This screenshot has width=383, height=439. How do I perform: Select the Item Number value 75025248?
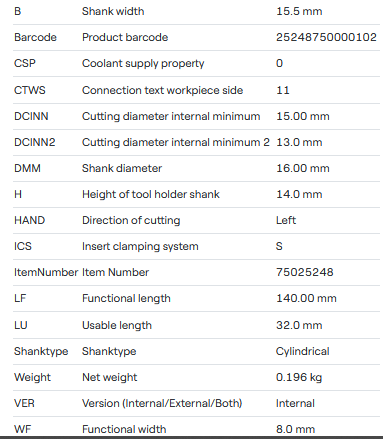pos(304,272)
